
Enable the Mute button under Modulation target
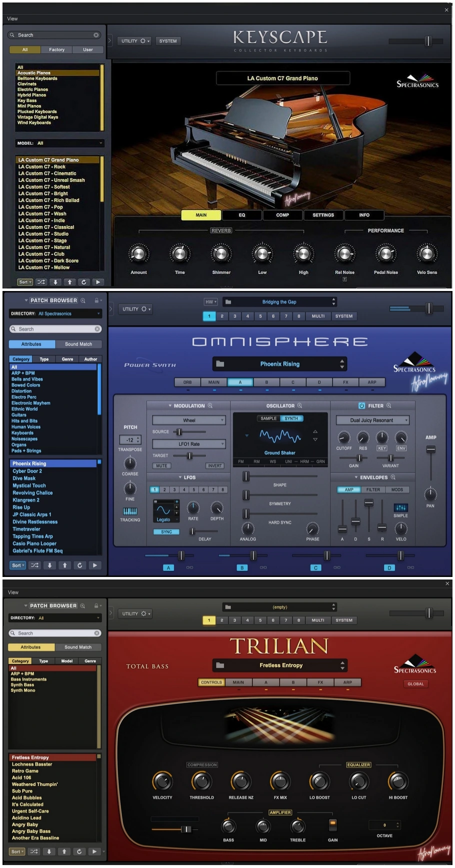tap(161, 465)
